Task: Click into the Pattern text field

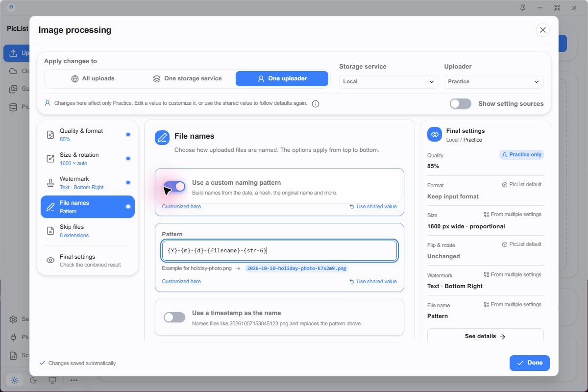Action: [279, 250]
